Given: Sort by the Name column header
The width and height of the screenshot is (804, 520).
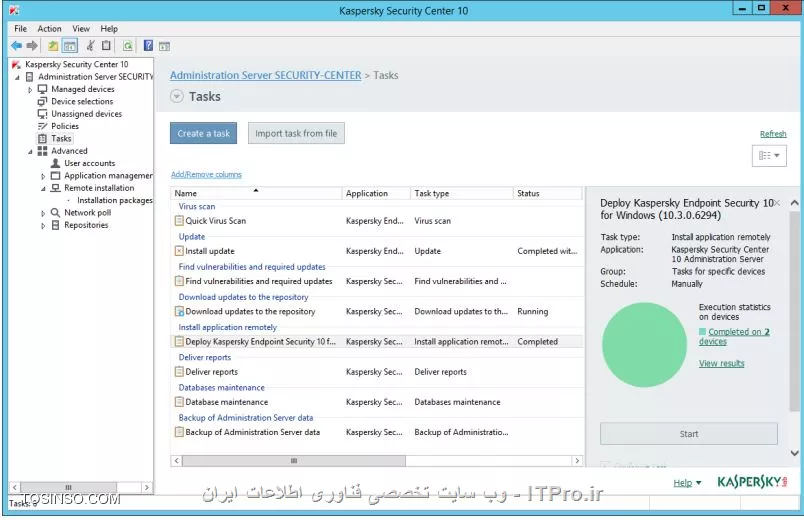Looking at the screenshot, I should 256,193.
